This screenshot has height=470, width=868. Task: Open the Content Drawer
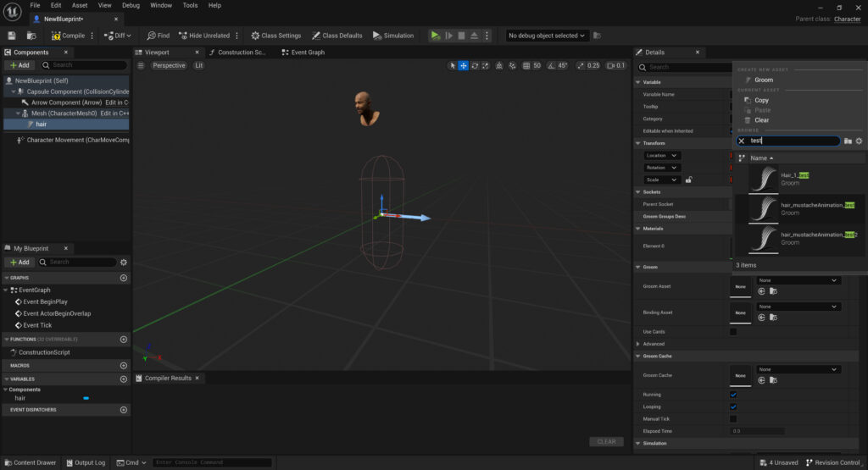[30, 462]
